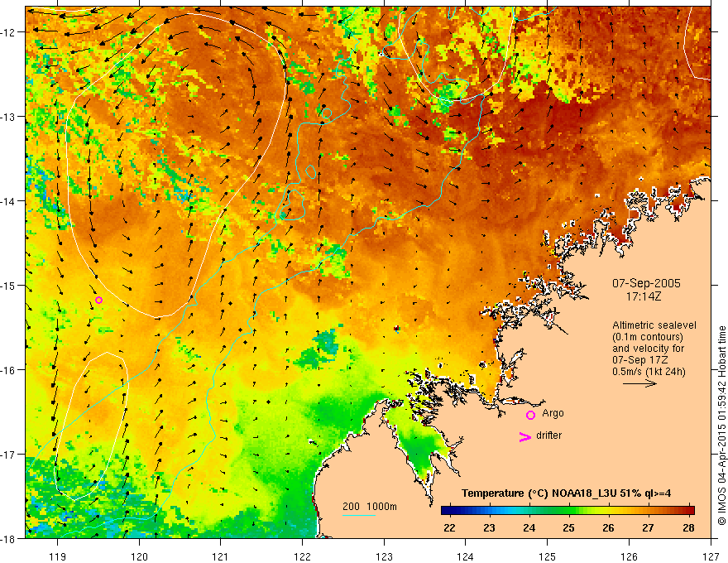
Task: Click latitude axis label '-14'
Action: (x=9, y=201)
